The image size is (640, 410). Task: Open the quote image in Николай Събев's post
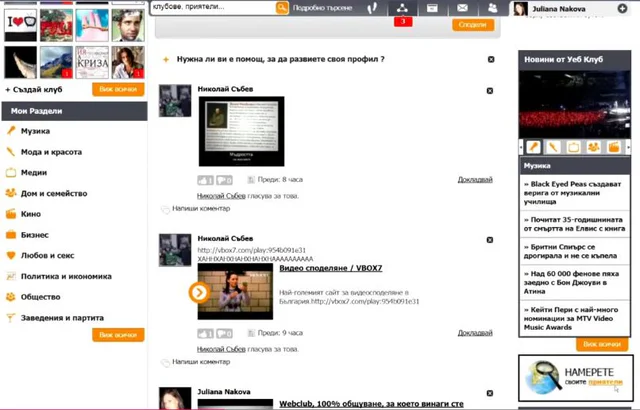pyautogui.click(x=241, y=131)
